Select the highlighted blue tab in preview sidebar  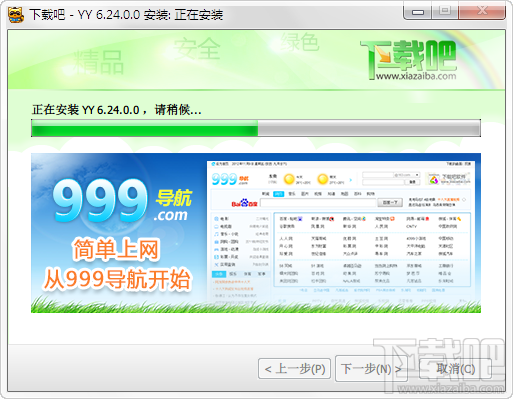click(x=219, y=274)
